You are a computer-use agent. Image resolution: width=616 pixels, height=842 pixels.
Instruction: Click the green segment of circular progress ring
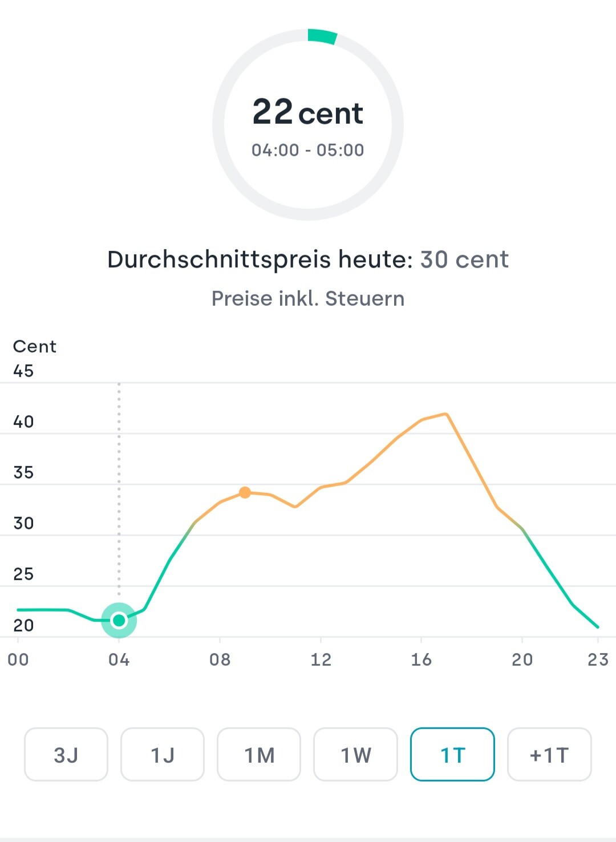[x=322, y=36]
